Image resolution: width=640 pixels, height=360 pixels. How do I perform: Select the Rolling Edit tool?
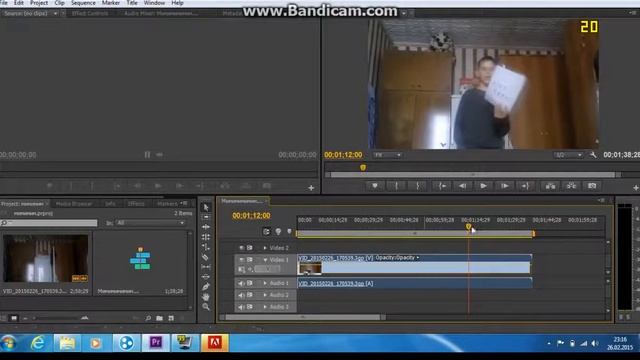pyautogui.click(x=206, y=237)
